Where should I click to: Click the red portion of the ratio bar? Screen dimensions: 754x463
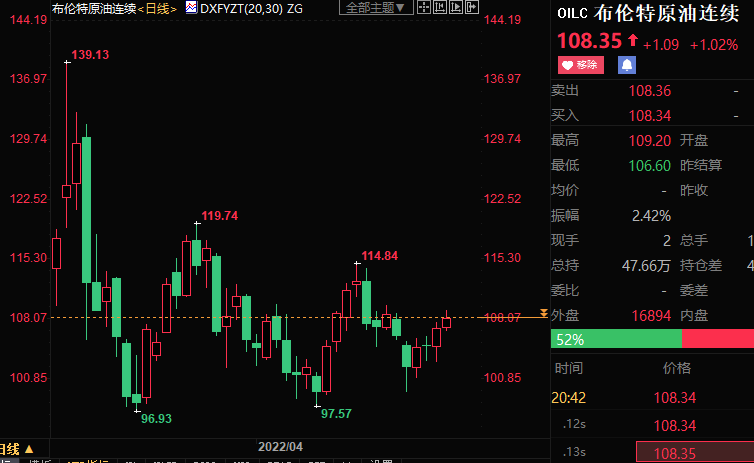tap(717, 339)
